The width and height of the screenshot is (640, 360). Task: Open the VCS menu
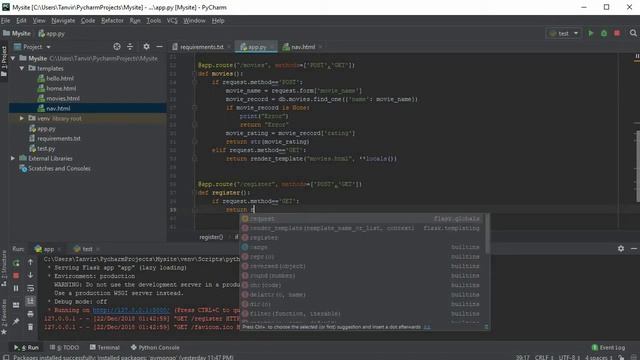[x=172, y=20]
